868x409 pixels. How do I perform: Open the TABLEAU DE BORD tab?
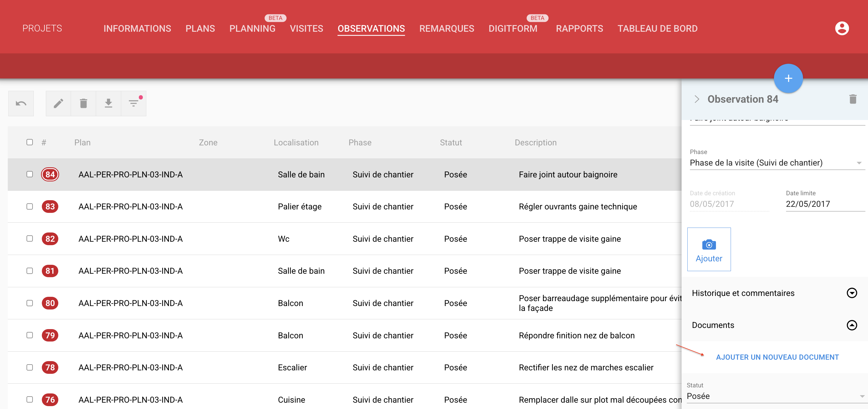pyautogui.click(x=657, y=29)
